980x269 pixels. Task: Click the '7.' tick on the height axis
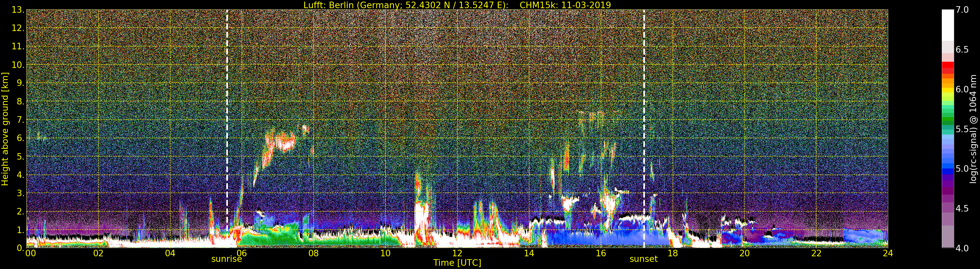pyautogui.click(x=20, y=120)
